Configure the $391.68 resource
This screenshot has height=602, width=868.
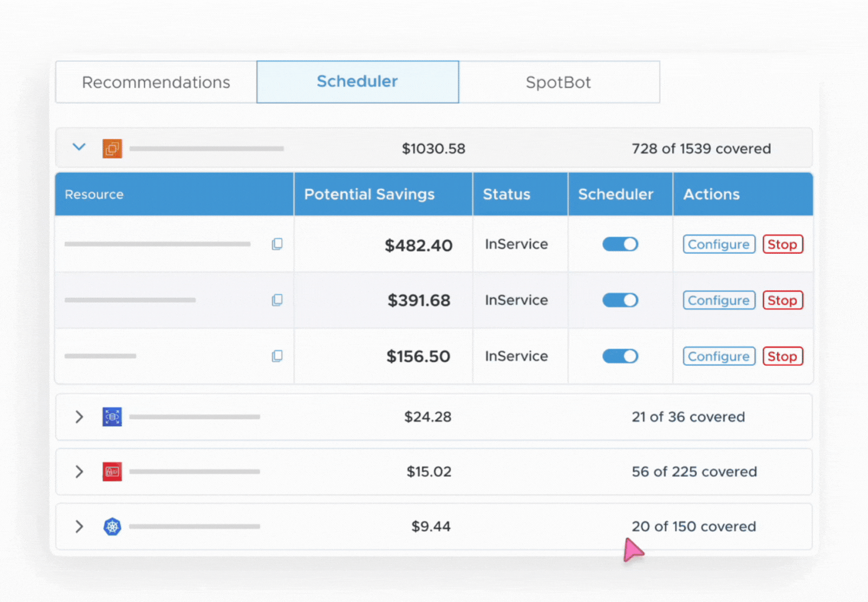tap(719, 300)
